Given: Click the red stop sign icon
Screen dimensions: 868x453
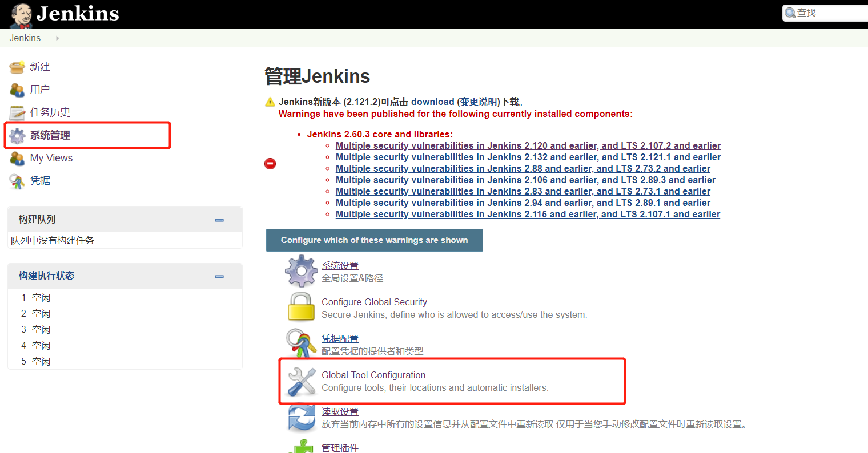Looking at the screenshot, I should 270,164.
